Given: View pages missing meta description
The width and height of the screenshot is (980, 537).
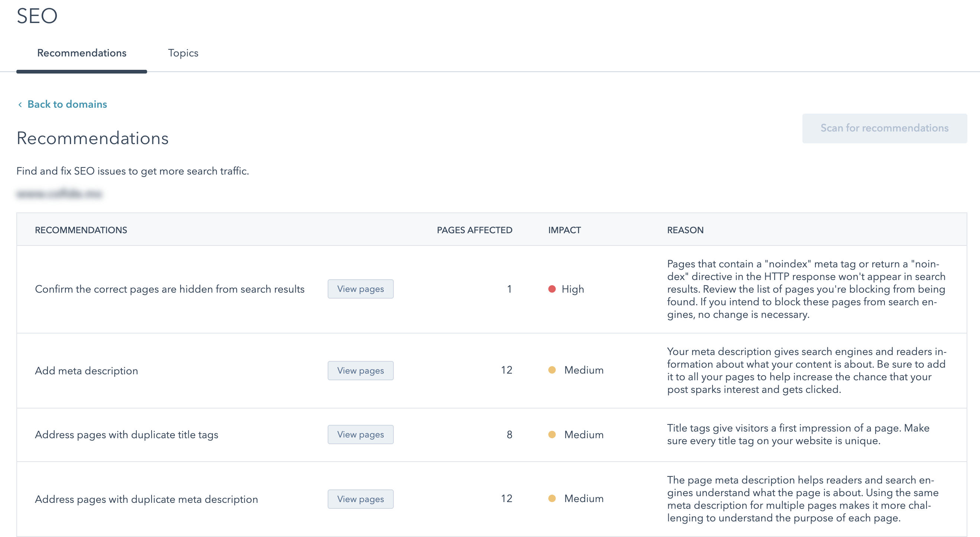Looking at the screenshot, I should click(360, 370).
